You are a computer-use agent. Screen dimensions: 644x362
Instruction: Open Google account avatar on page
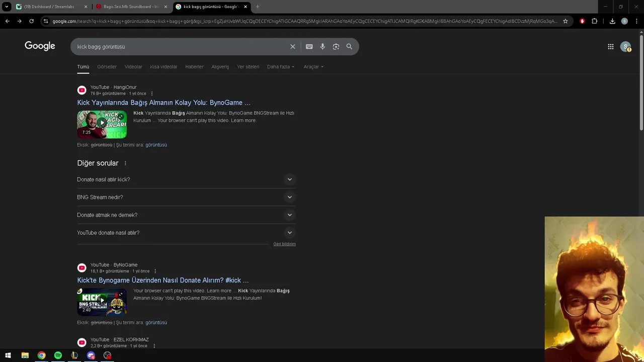626,47
